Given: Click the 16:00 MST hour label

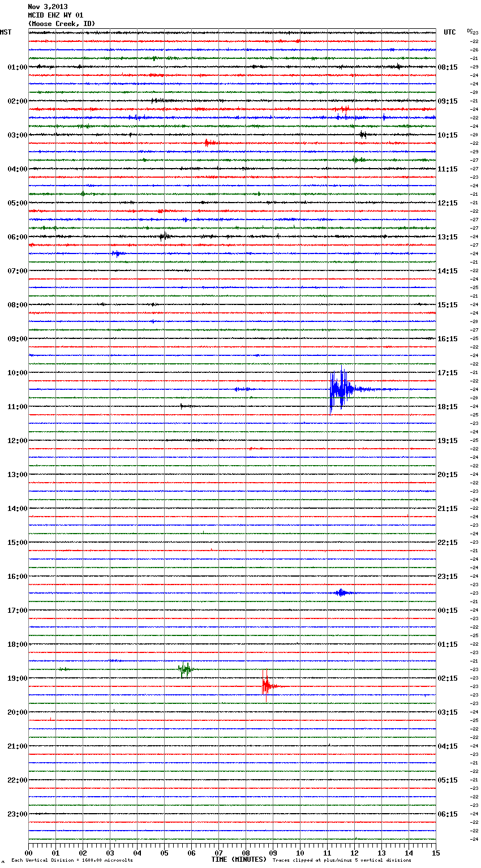Looking at the screenshot, I should 18,577.
